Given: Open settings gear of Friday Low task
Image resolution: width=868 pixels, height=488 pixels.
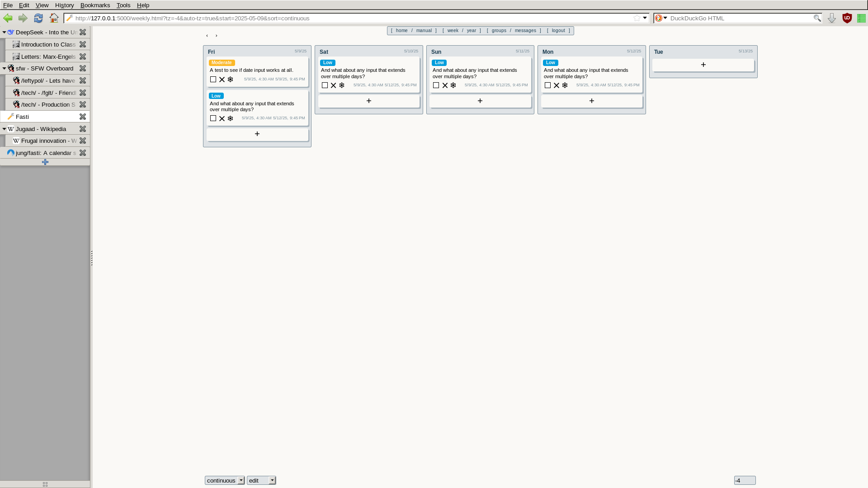Looking at the screenshot, I should [231, 118].
